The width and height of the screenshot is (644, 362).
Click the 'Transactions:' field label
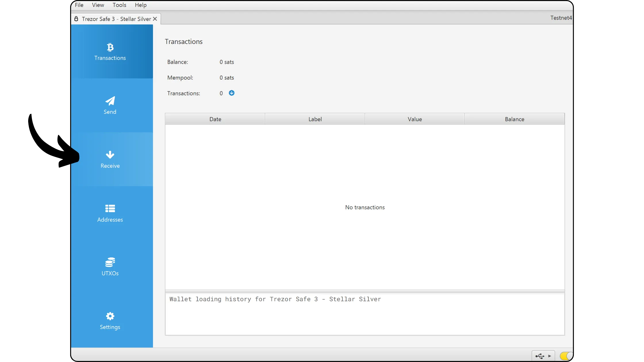[183, 93]
